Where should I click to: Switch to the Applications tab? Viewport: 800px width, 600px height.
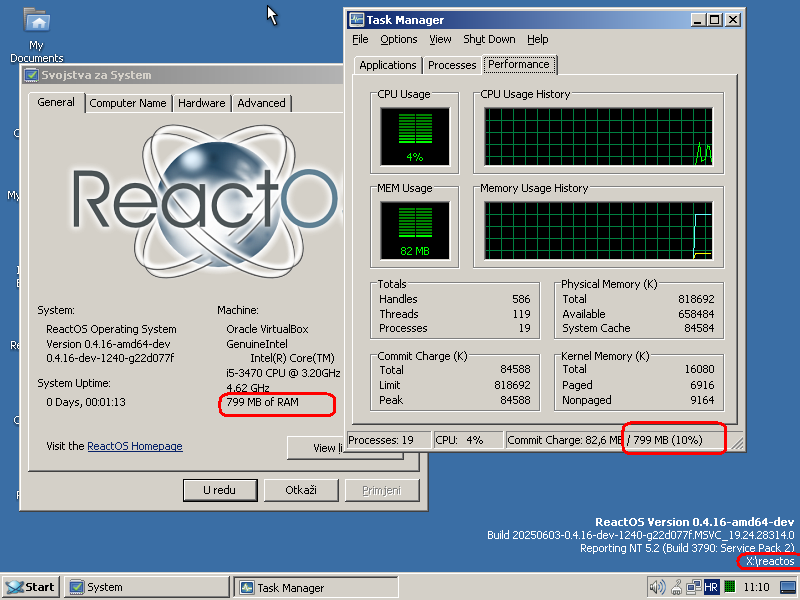click(388, 65)
